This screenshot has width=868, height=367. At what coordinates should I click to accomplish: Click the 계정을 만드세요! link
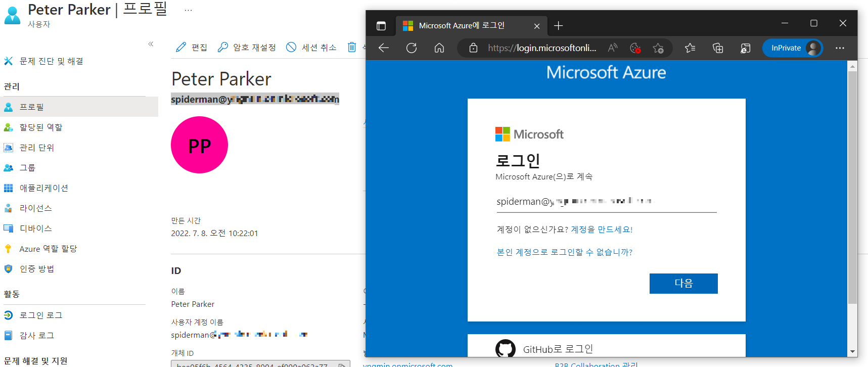pyautogui.click(x=602, y=230)
